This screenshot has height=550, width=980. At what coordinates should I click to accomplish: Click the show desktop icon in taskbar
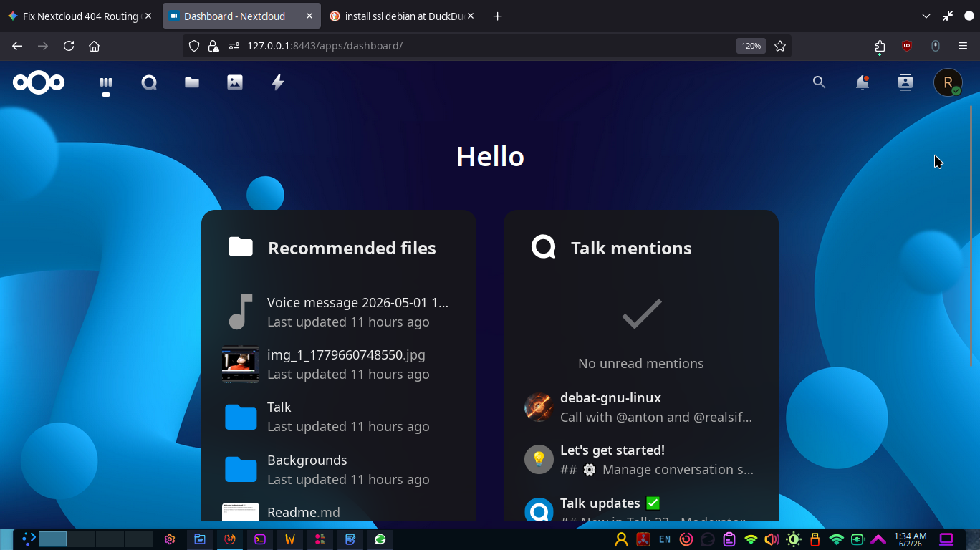coord(946,539)
